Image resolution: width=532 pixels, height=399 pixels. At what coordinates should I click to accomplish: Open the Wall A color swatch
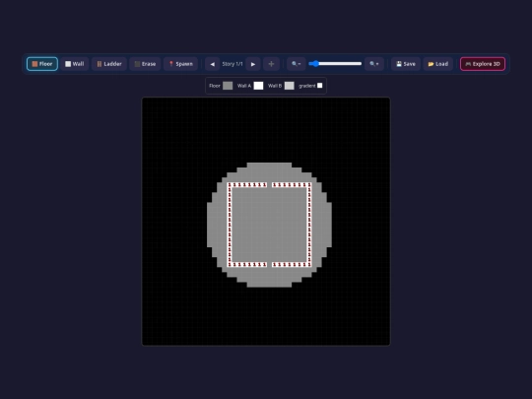click(258, 86)
